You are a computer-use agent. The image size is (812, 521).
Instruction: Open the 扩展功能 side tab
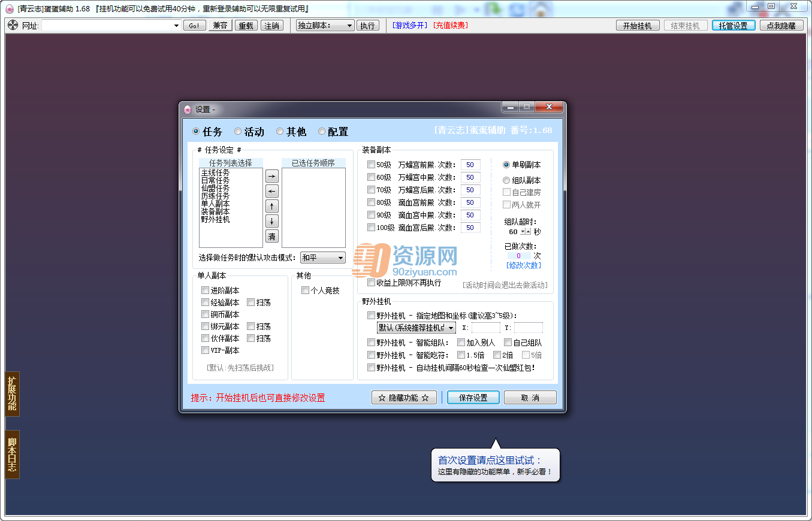pos(12,393)
